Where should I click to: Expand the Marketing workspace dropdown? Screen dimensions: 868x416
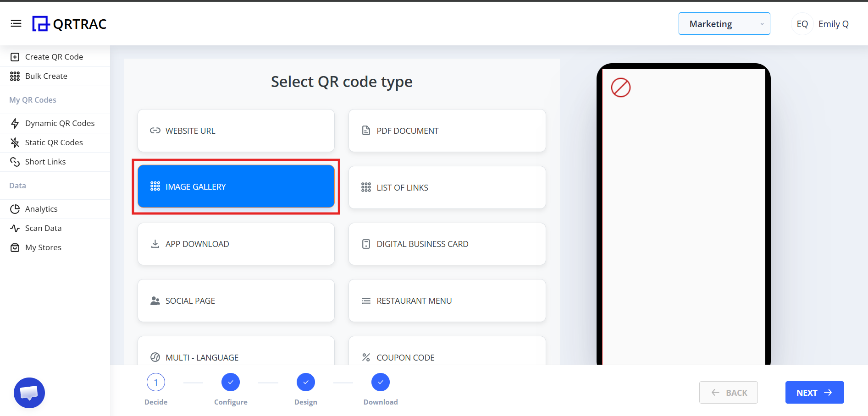724,23
